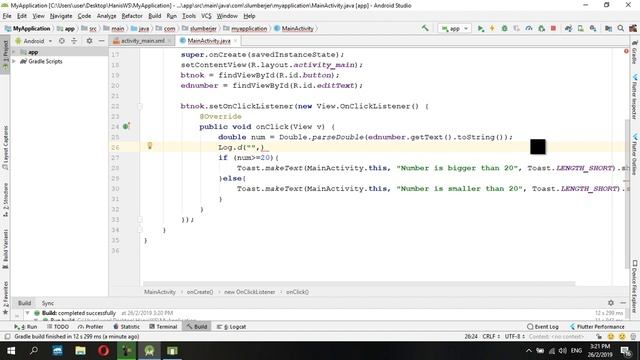Image resolution: width=640 pixels, height=360 pixels.
Task: Open SDK Manager icon
Action: pos(593,28)
